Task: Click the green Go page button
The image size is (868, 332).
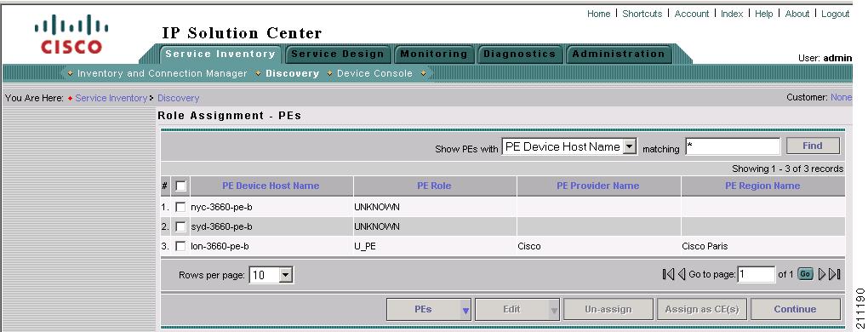Action: tap(805, 274)
